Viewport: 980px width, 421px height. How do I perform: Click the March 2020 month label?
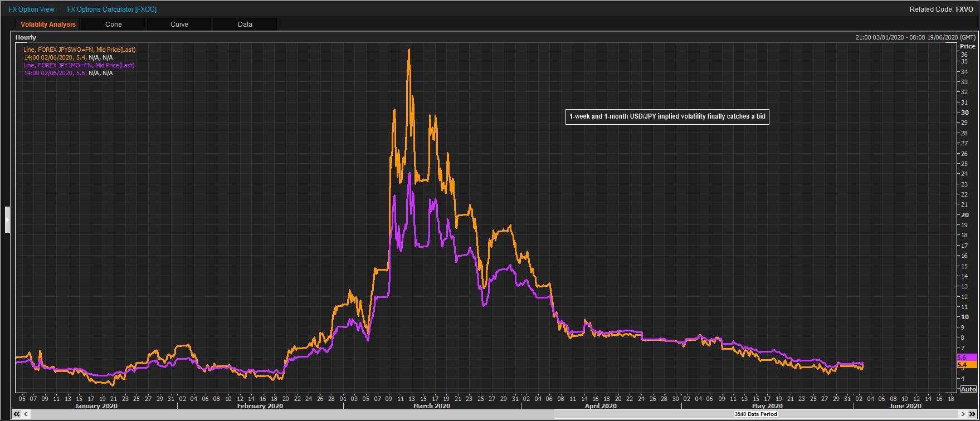pyautogui.click(x=432, y=406)
